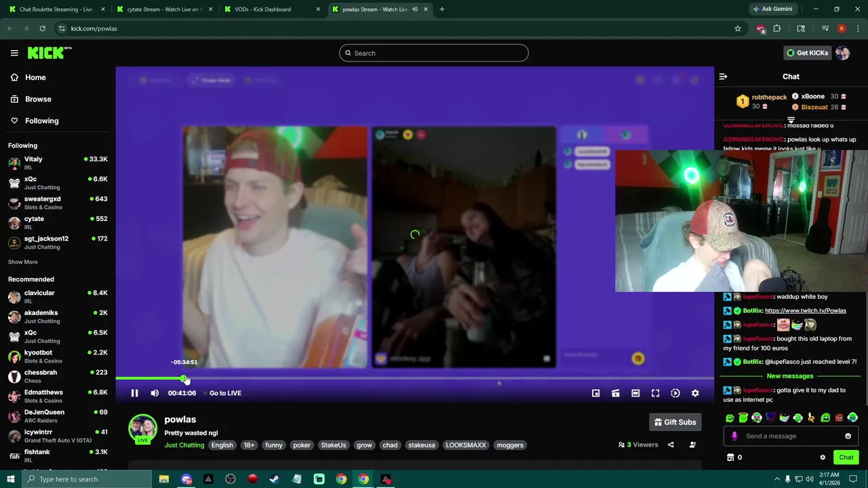
Task: Open the Kicks shop icon
Action: point(730,457)
